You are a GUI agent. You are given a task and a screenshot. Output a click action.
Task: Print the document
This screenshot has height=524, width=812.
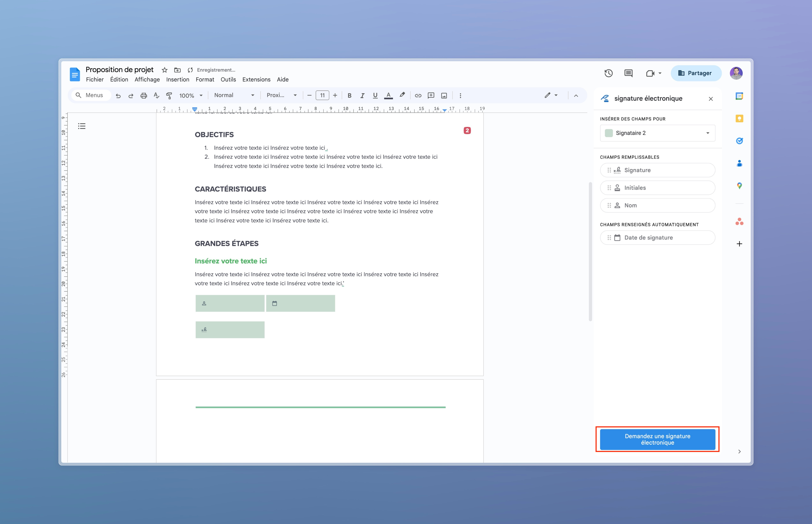[144, 96]
